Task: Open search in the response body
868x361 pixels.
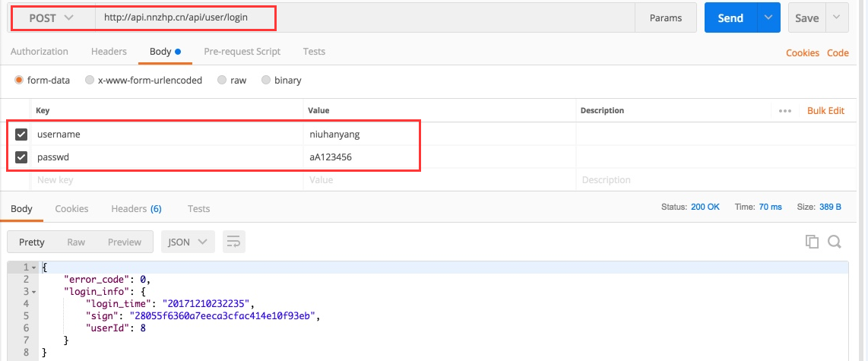Action: click(x=835, y=242)
